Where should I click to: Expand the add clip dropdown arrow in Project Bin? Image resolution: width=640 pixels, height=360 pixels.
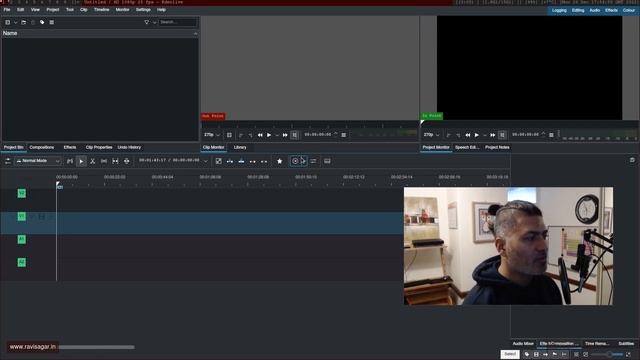point(16,22)
